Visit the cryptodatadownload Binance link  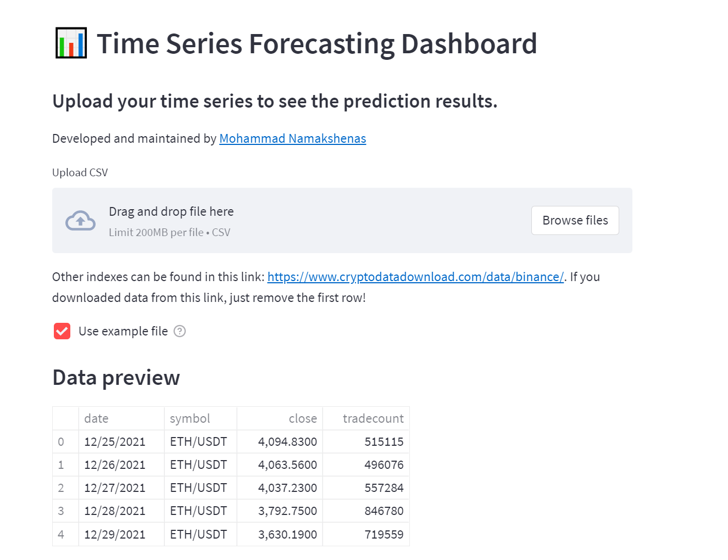pyautogui.click(x=415, y=277)
